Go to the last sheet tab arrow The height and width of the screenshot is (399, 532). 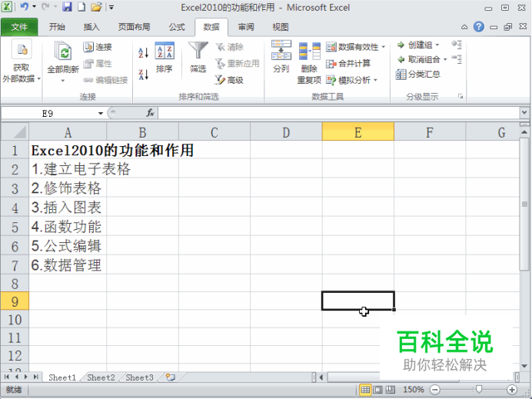coord(35,377)
